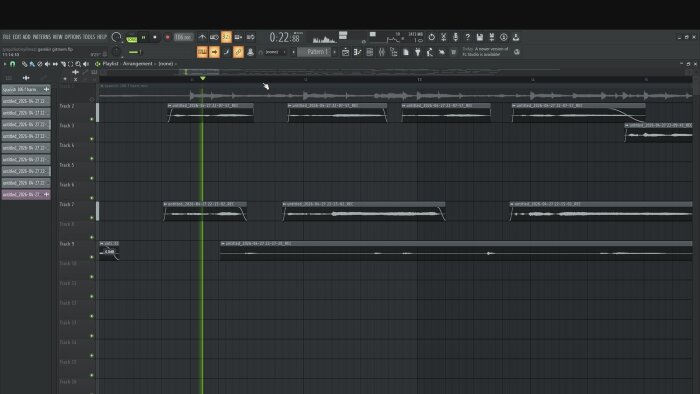The image size is (700, 394).
Task: Click the news panel round icon
Action: 517,52
